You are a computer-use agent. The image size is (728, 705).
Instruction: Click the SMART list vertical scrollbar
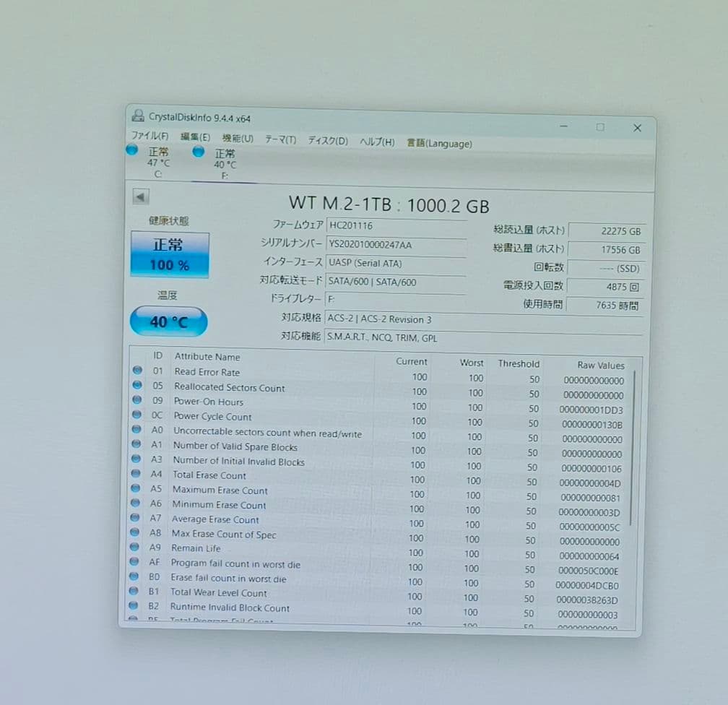633,448
